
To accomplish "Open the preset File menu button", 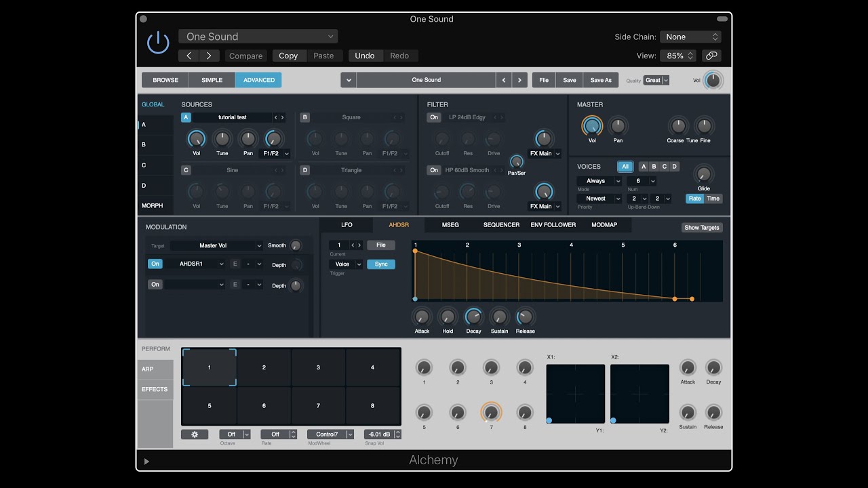I will point(544,80).
